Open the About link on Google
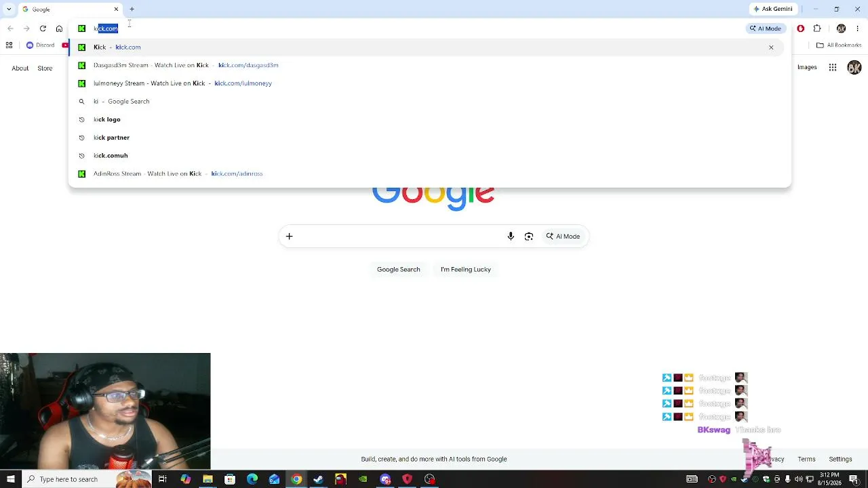868x488 pixels. click(x=20, y=68)
